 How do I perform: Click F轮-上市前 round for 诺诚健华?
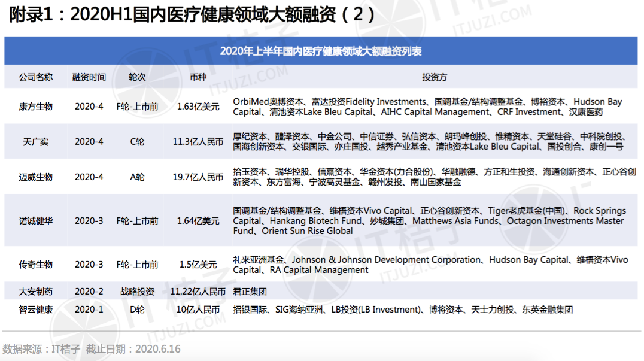coord(137,221)
